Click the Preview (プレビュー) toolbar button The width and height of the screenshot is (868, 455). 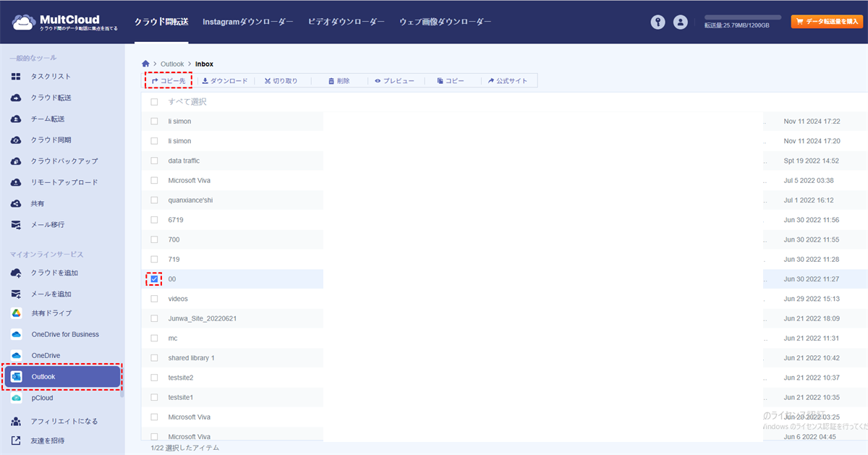point(394,81)
